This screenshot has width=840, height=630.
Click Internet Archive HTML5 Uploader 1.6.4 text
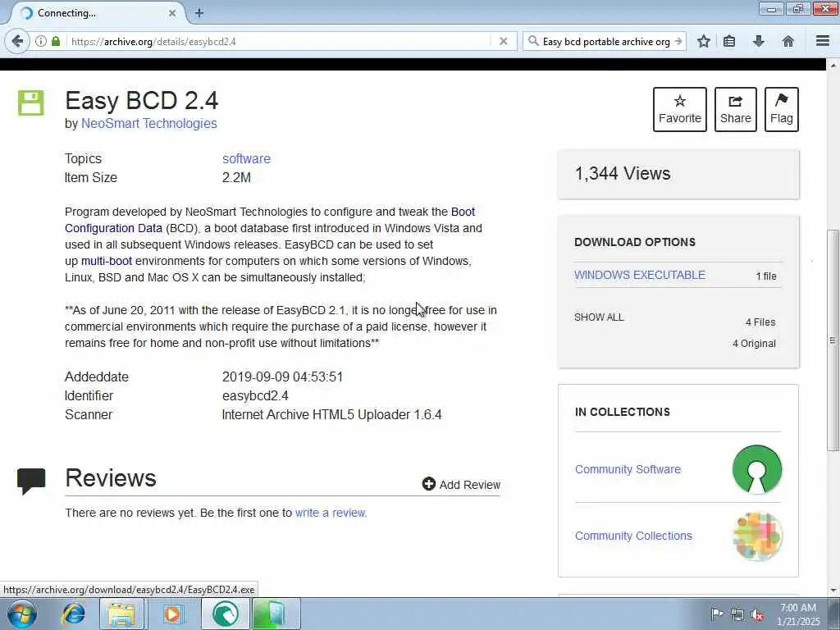click(331, 414)
